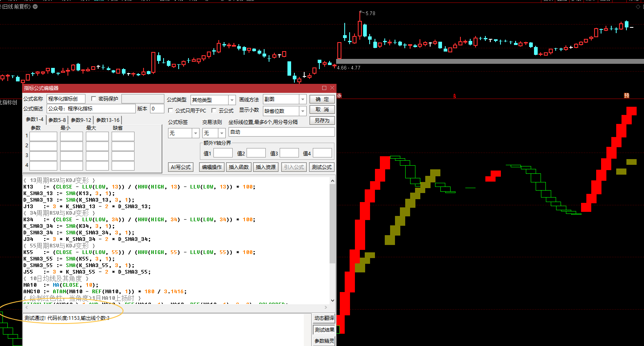This screenshot has height=346, width=644.
Task: Click the 公式名称 input field
Action: coord(66,99)
